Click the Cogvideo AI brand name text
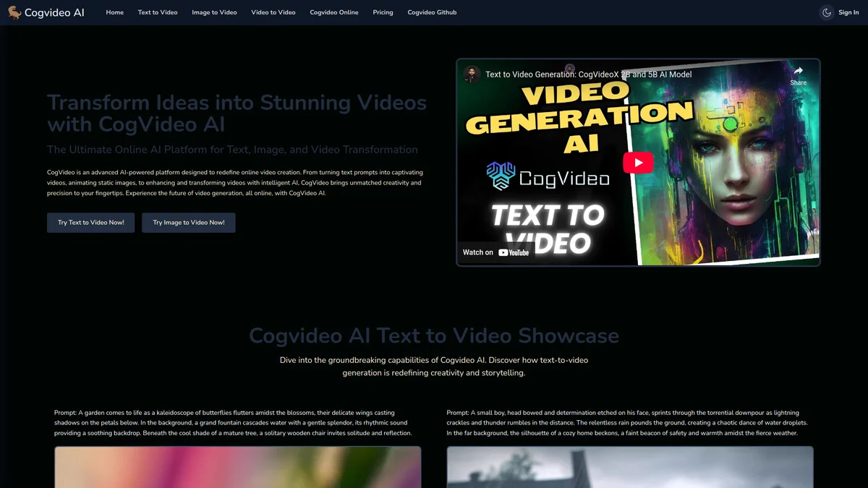The height and width of the screenshot is (488, 868). pyautogui.click(x=54, y=12)
